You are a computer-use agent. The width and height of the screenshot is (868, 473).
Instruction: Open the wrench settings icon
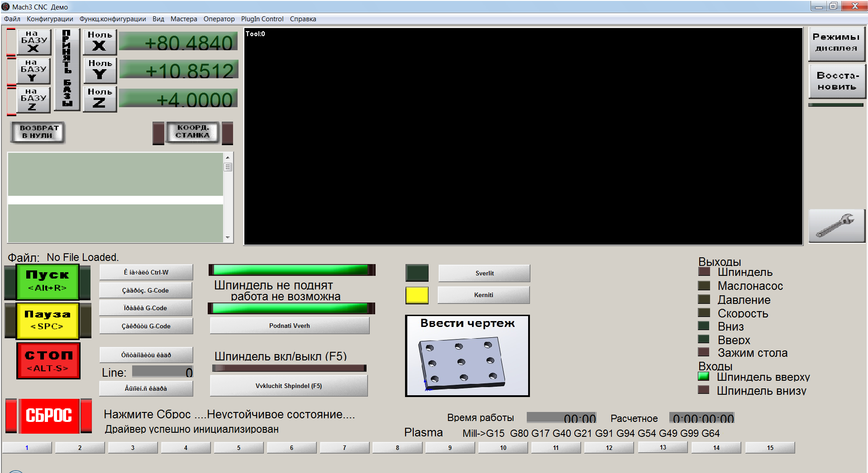(x=836, y=226)
